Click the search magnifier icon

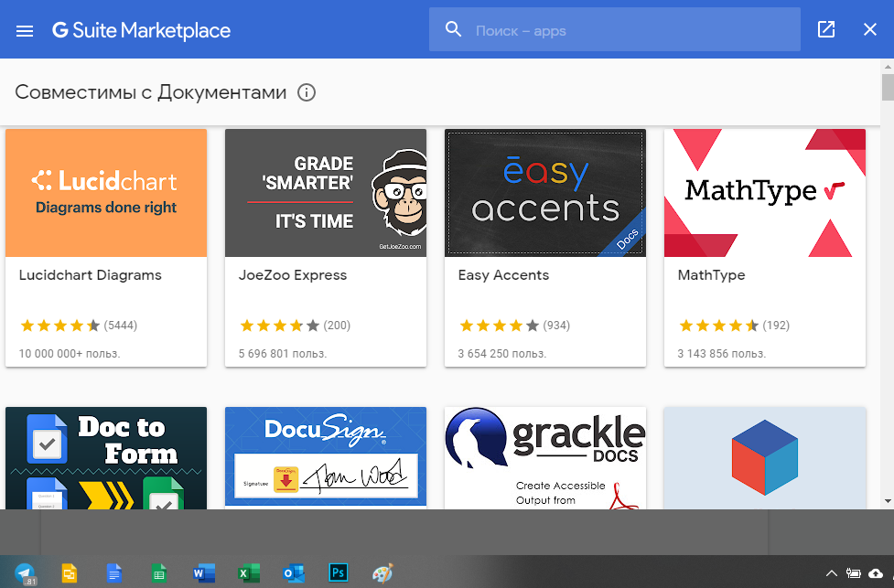453,30
